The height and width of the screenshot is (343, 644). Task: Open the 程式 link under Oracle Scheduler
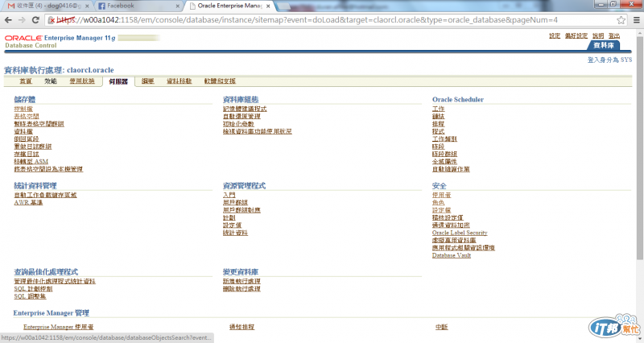(438, 131)
